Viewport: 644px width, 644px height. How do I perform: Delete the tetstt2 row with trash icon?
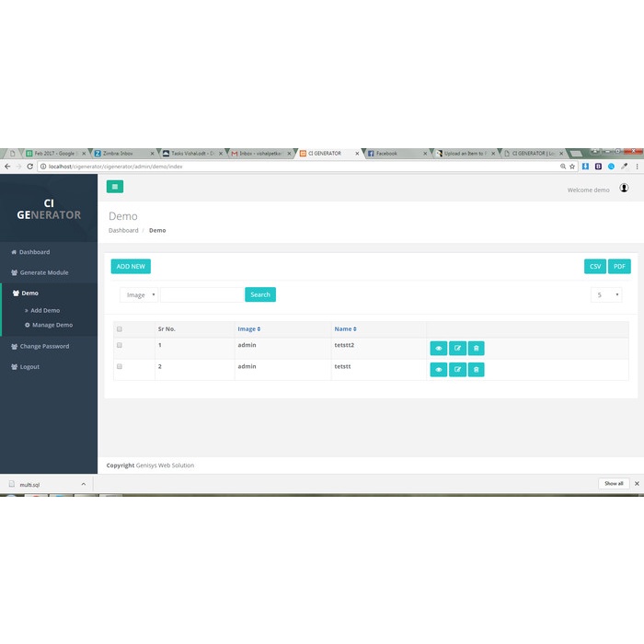(476, 349)
